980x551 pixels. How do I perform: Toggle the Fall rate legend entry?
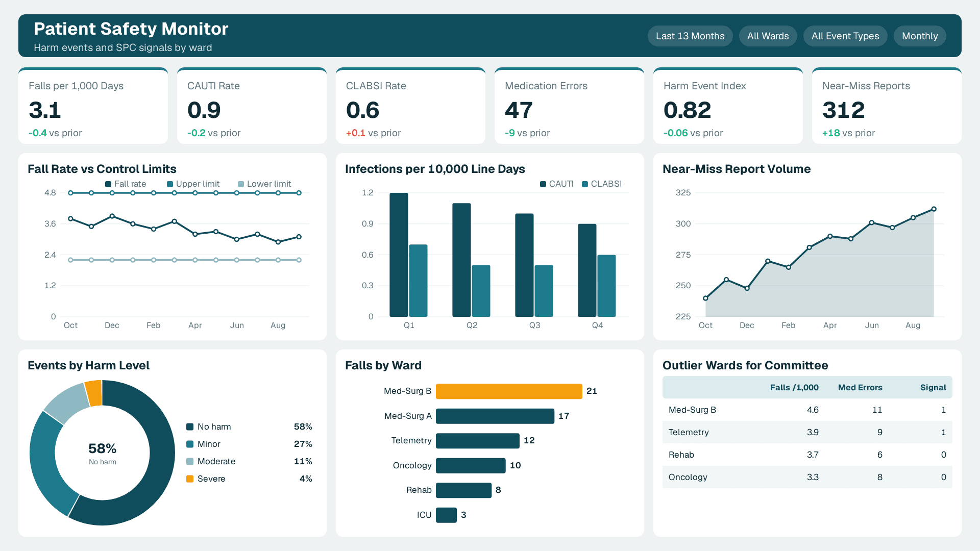126,184
